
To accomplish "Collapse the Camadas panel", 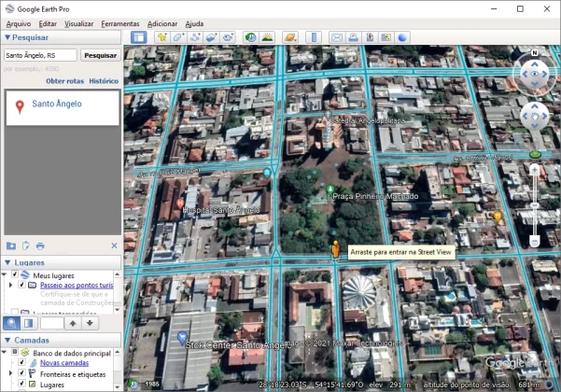I will tap(7, 340).
